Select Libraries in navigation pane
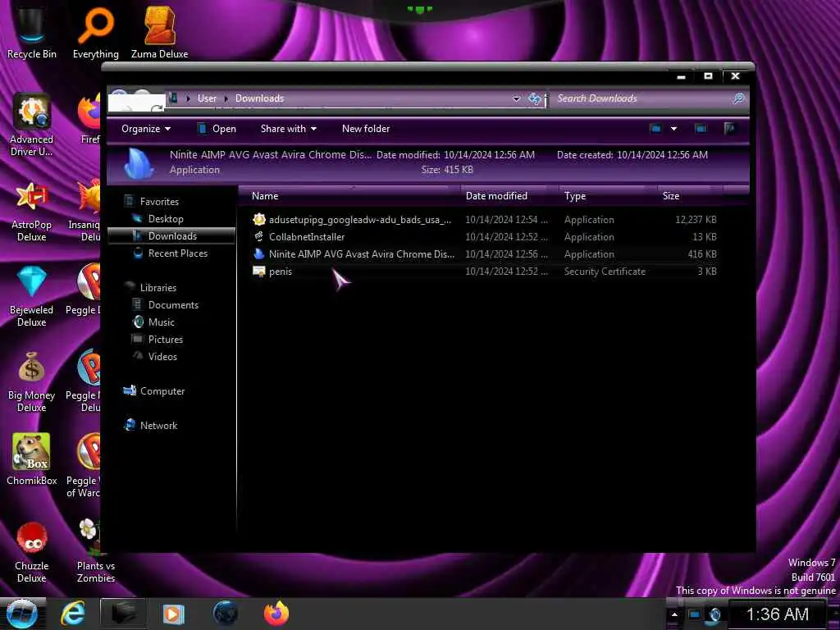The width and height of the screenshot is (840, 630). (158, 288)
